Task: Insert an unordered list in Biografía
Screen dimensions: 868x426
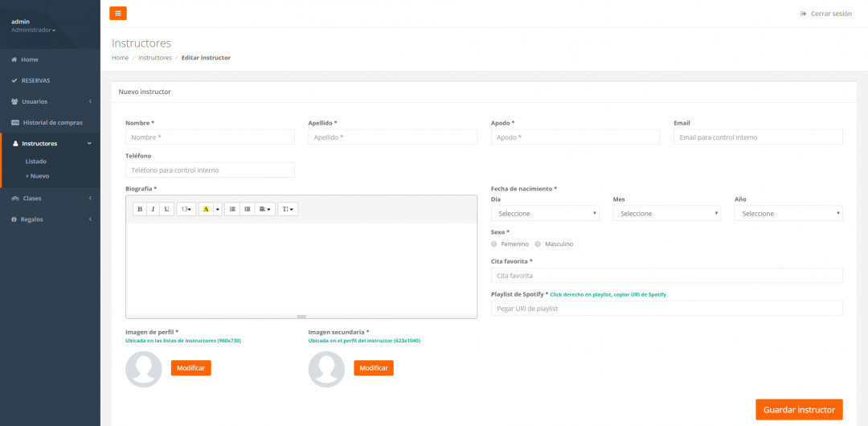Action: pos(246,209)
